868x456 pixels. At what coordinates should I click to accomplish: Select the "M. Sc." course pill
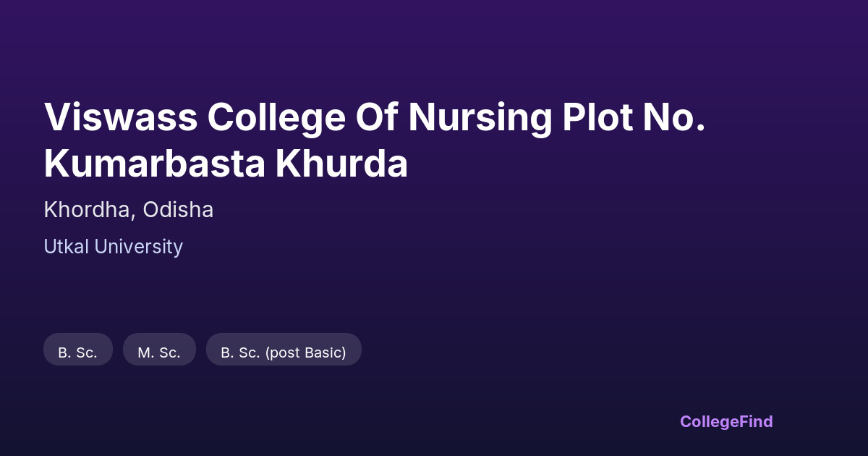(159, 352)
